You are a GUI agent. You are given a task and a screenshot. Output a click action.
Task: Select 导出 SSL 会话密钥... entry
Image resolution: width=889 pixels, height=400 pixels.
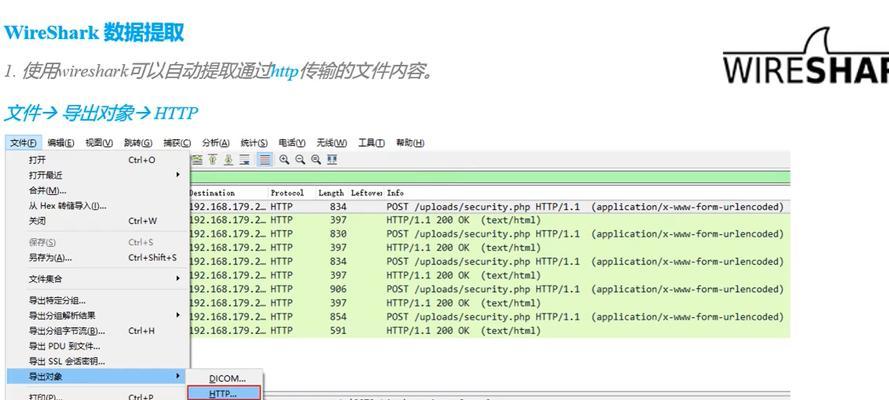coord(98,361)
